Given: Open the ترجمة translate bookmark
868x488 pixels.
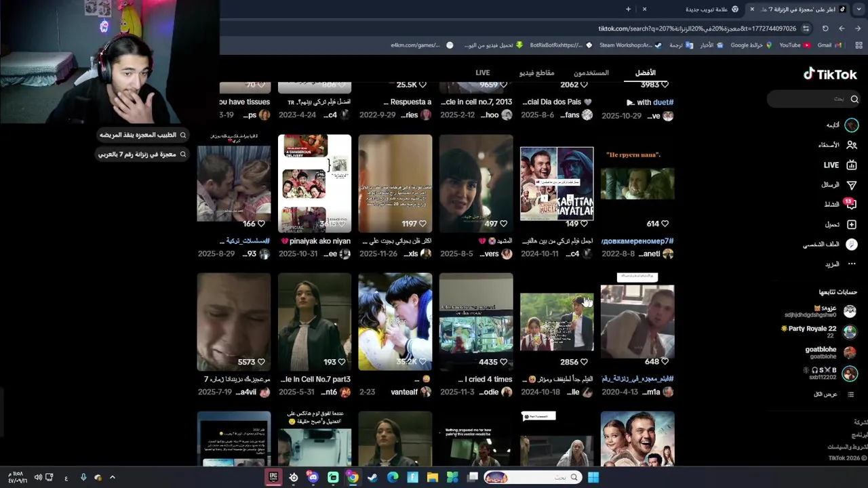Looking at the screenshot, I should point(680,45).
